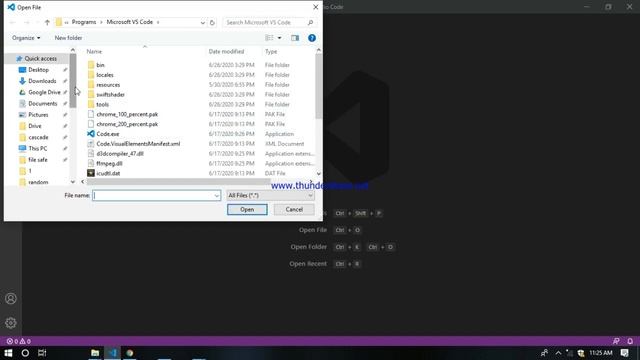Go up one folder level arrow

(47, 22)
